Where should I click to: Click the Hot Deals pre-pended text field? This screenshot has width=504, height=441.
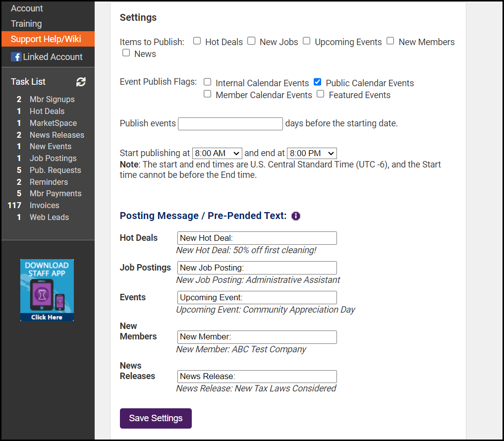[257, 238]
